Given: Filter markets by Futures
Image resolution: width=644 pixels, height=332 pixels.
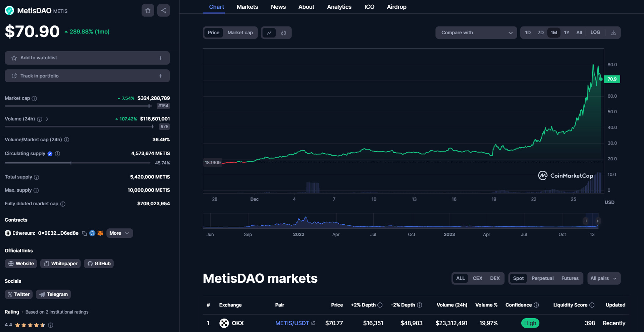Looking at the screenshot, I should [x=570, y=278].
